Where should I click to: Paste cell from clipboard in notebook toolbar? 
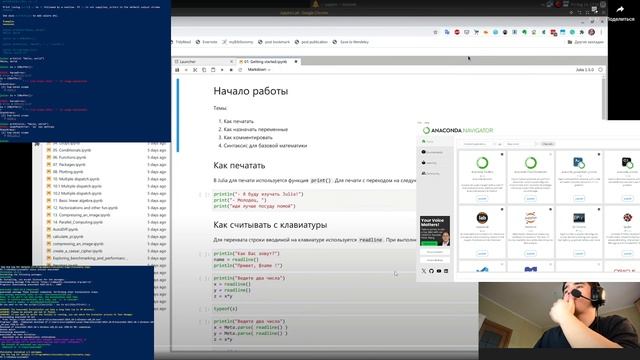[x=213, y=70]
